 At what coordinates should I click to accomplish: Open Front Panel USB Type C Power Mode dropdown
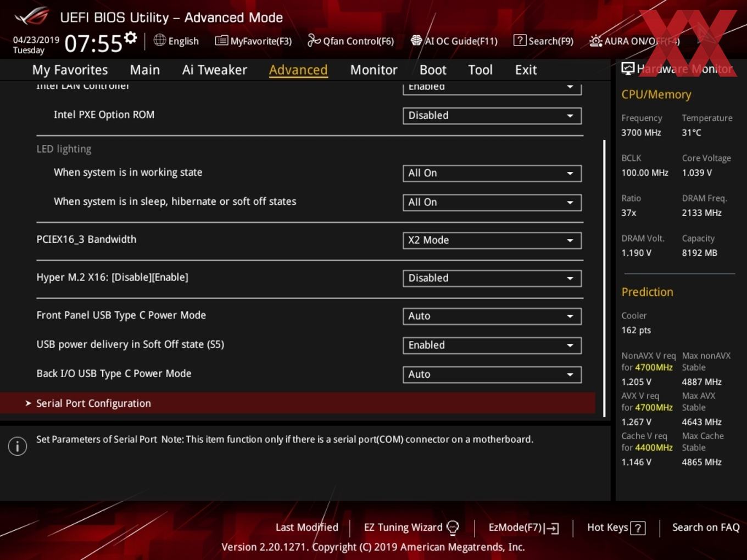[492, 316]
